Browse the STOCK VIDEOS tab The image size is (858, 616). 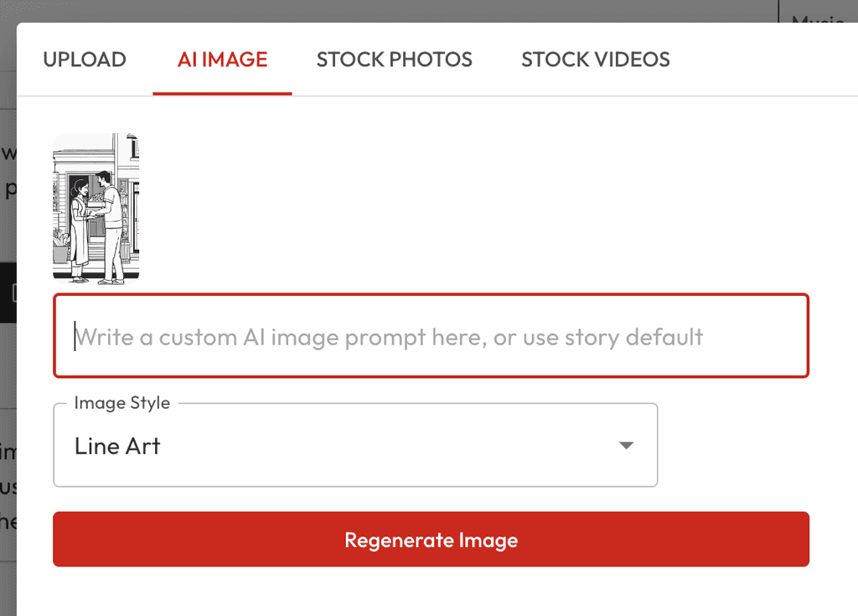[595, 59]
